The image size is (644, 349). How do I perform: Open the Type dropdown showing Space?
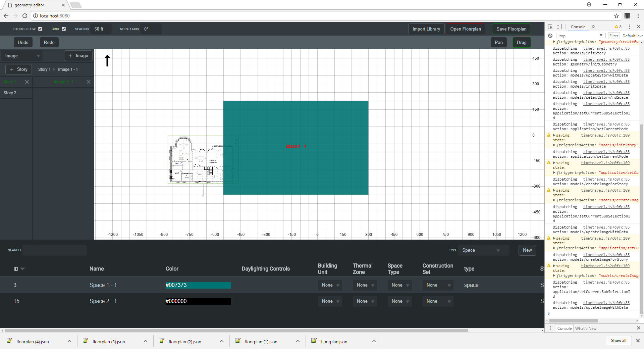[x=483, y=250]
